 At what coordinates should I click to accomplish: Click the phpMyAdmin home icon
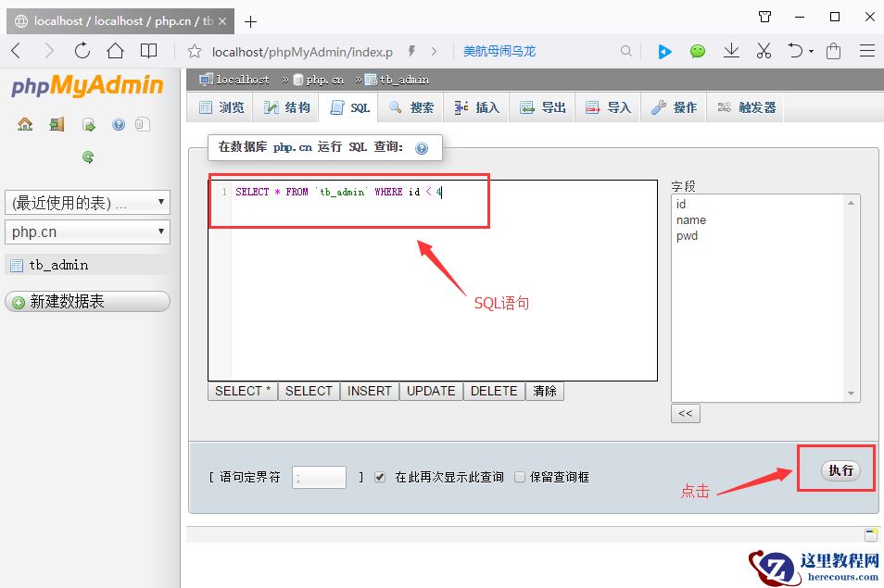pos(25,124)
